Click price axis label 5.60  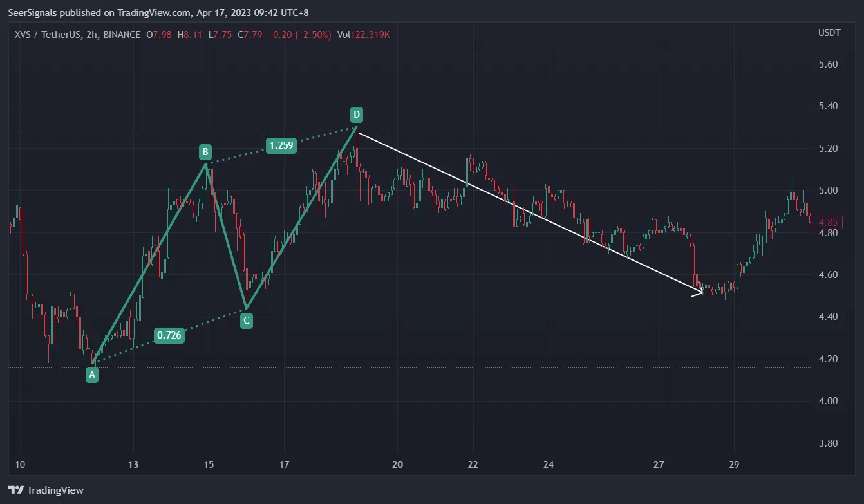tap(828, 64)
